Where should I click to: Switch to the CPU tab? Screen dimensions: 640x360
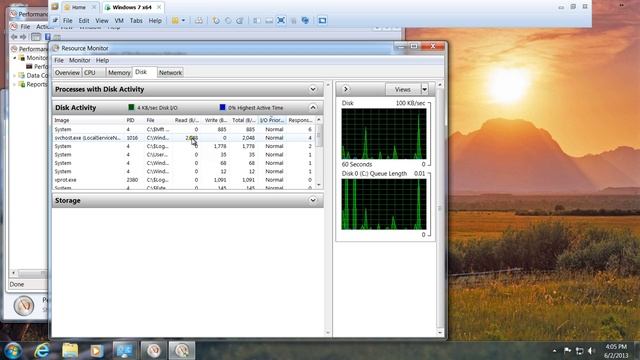(x=93, y=73)
